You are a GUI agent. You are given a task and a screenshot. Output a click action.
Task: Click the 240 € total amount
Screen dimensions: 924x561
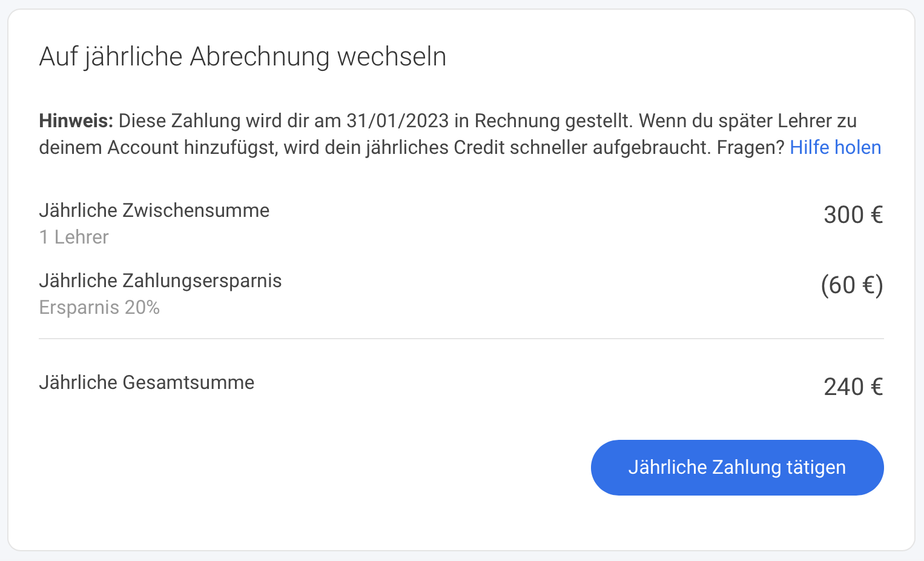[x=853, y=387]
